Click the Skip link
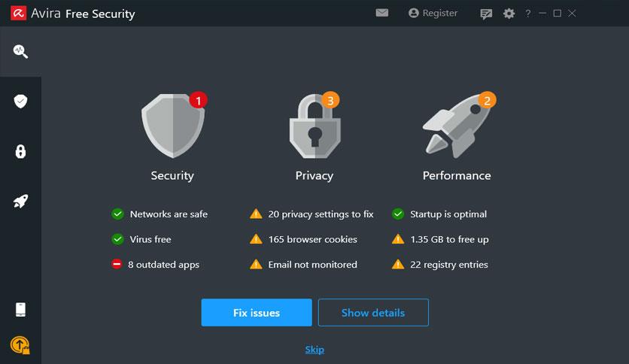The width and height of the screenshot is (629, 364). click(314, 350)
